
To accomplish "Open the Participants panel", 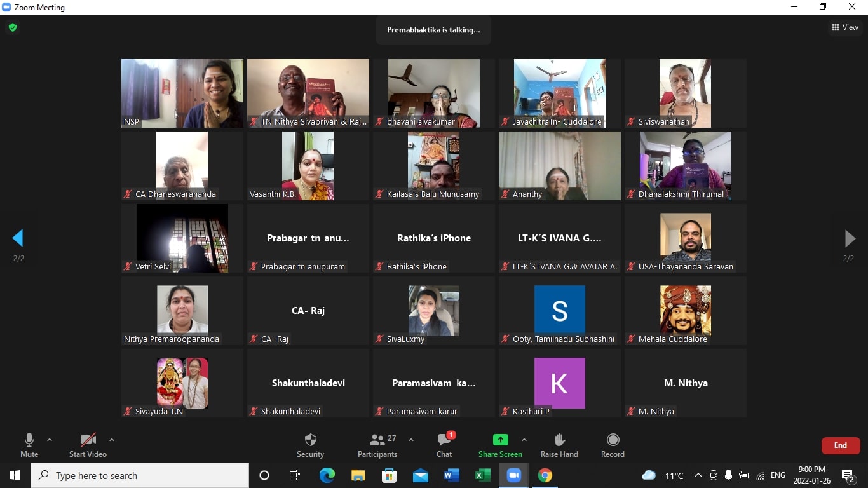I will click(377, 445).
